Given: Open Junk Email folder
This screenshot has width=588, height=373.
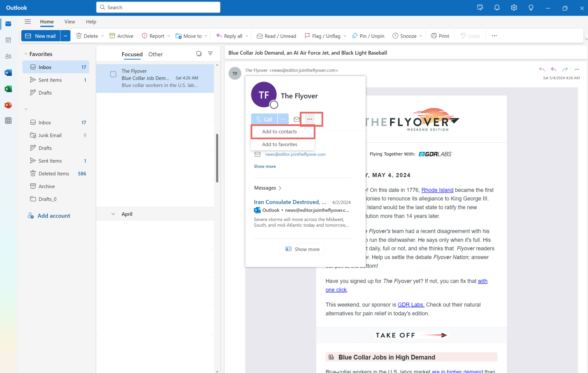Looking at the screenshot, I should 56,135.
